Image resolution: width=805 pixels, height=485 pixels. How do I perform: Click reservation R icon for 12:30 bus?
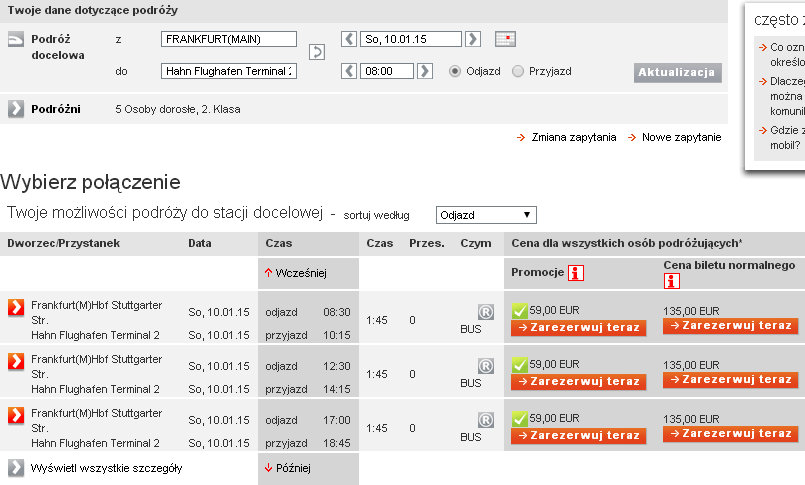486,366
